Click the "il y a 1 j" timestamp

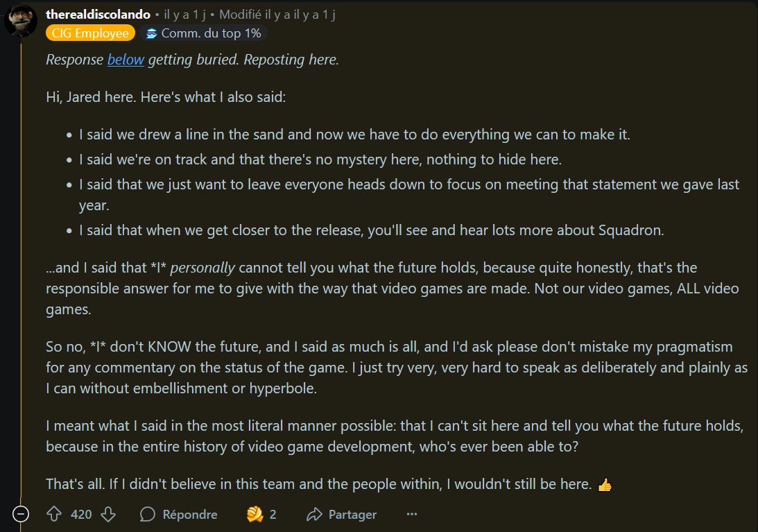point(184,15)
